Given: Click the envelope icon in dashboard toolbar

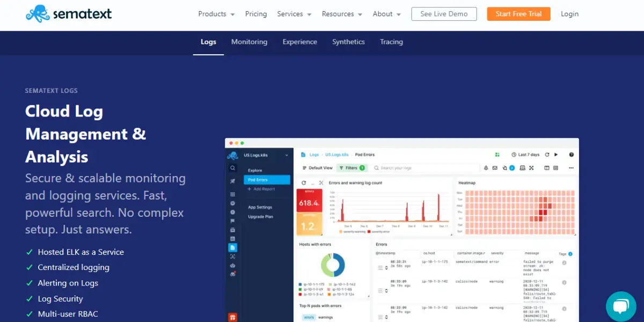Looking at the screenshot, I should tap(495, 168).
